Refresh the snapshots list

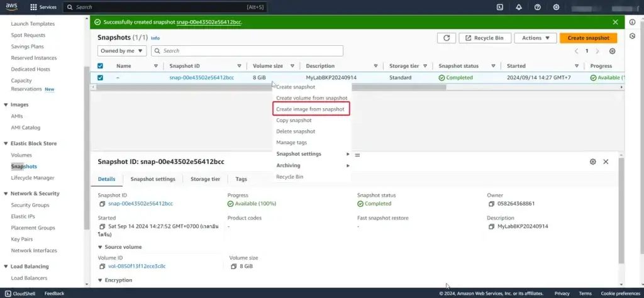click(447, 38)
